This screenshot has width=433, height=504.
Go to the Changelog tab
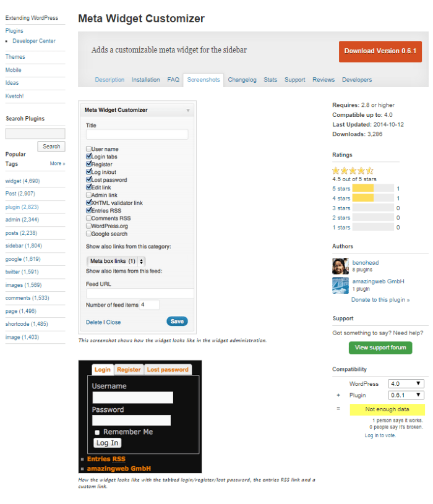pos(242,80)
